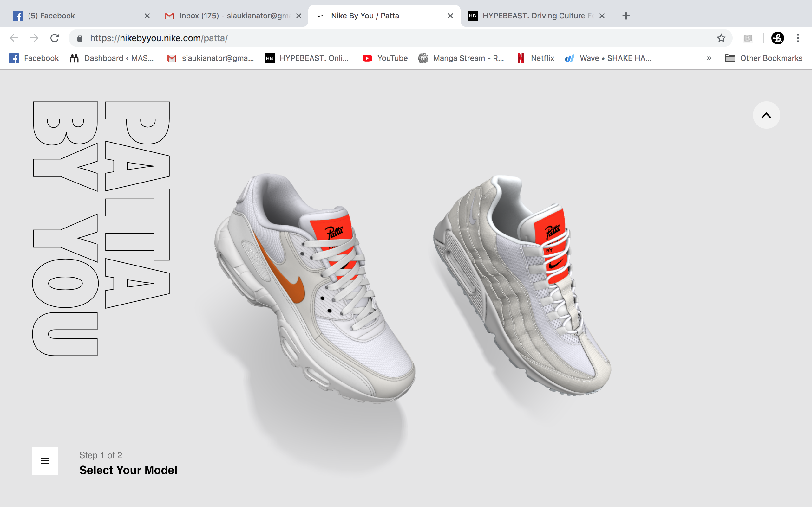Viewport: 812px width, 507px height.
Task: Select the Air Max 90 shoe model
Action: point(315,288)
